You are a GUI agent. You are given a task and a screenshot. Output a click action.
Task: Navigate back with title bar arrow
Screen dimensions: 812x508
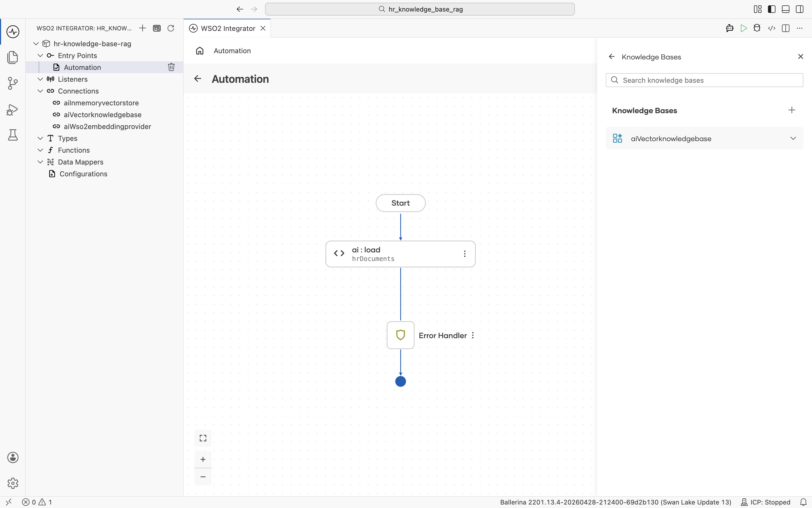[240, 9]
